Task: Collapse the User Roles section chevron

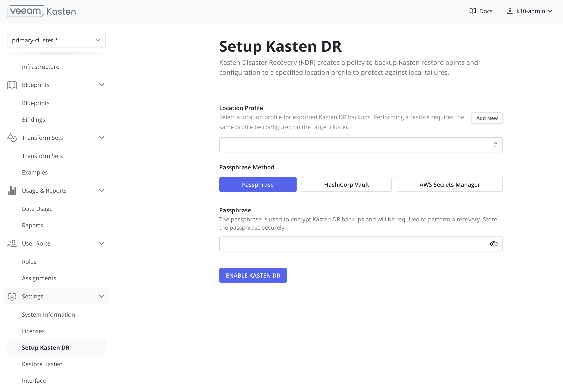Action: (x=101, y=243)
